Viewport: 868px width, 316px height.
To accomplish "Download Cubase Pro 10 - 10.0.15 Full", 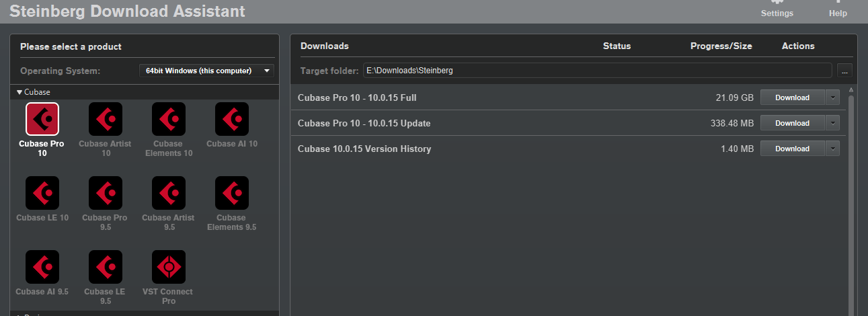I will pos(792,97).
